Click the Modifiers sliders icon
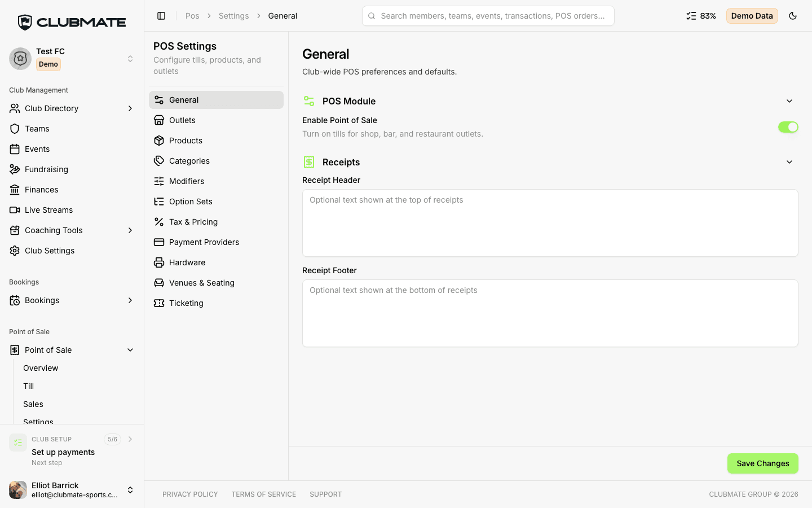The width and height of the screenshot is (812, 508). (x=159, y=181)
